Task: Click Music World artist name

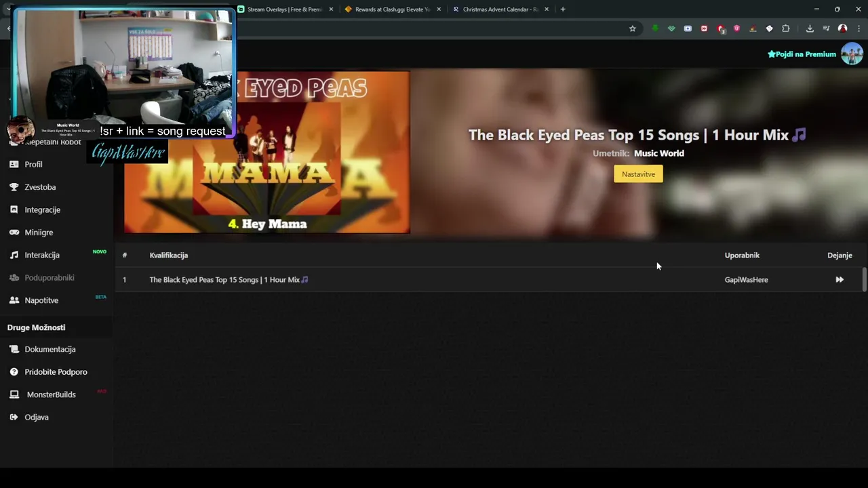Action: click(x=659, y=153)
